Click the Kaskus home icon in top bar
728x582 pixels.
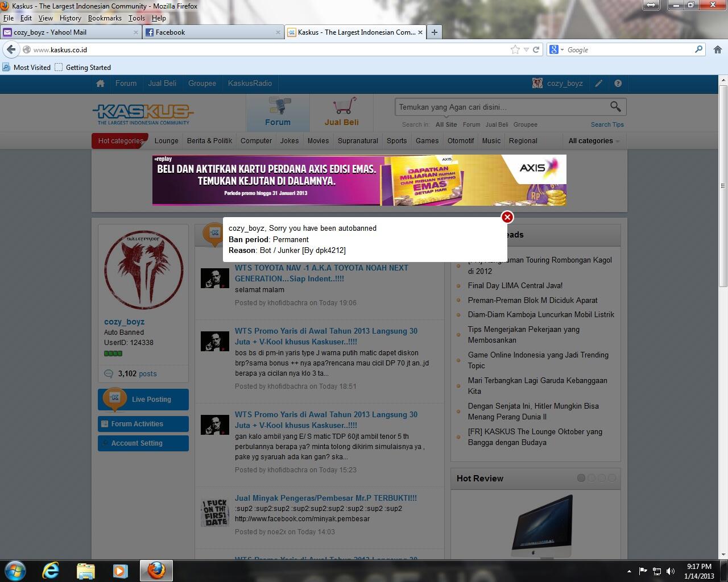coord(101,84)
